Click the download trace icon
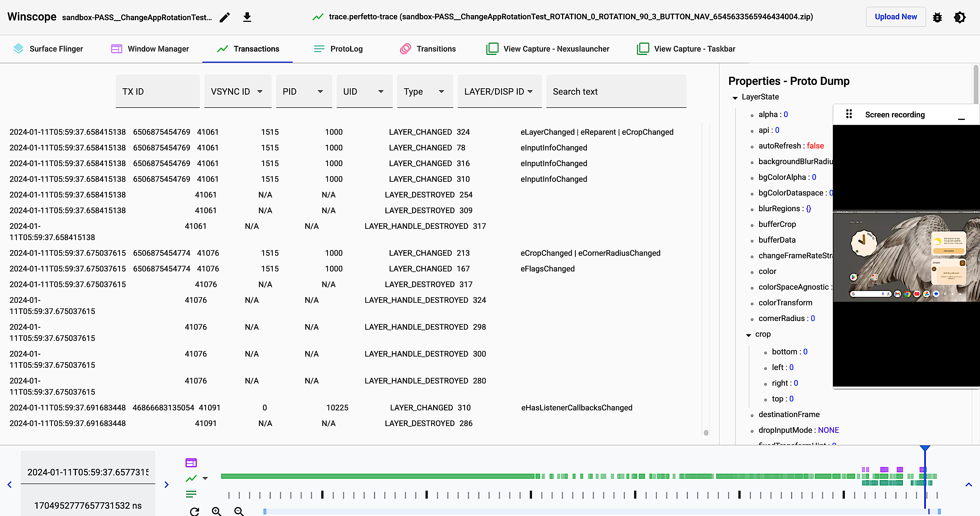 (x=247, y=17)
